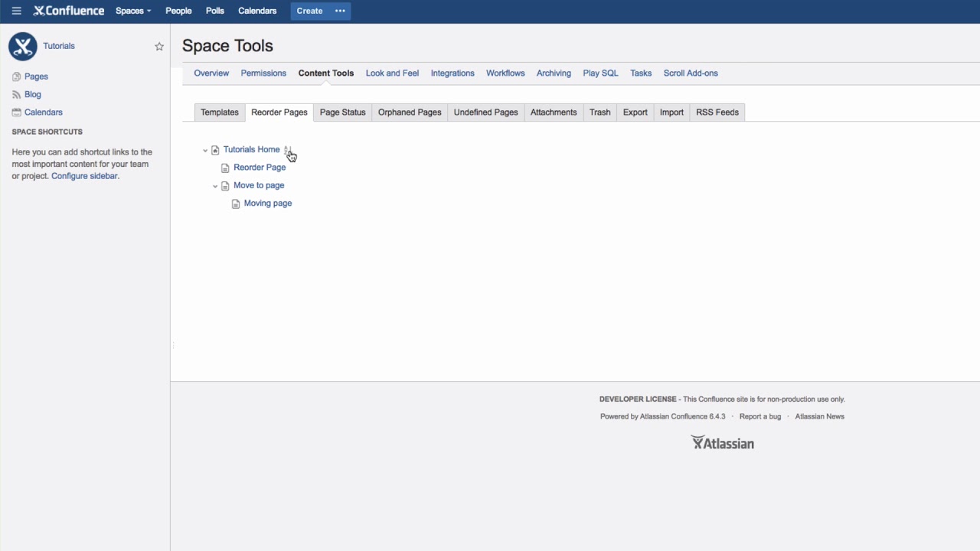Click the Tutorials space avatar
This screenshot has height=551, width=980.
pos(22,47)
